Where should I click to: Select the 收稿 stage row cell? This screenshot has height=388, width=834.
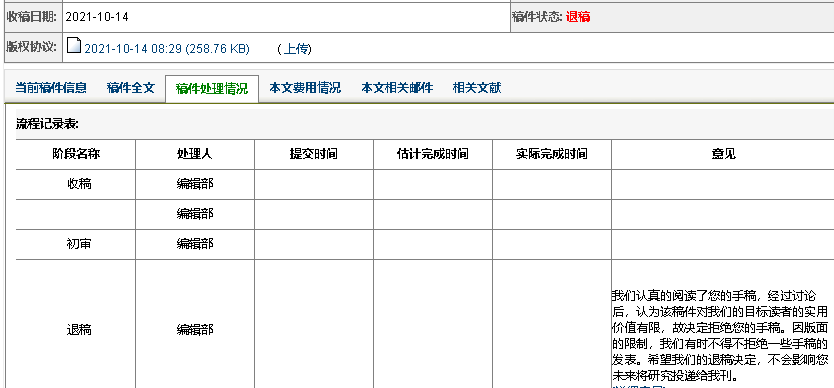click(x=76, y=184)
